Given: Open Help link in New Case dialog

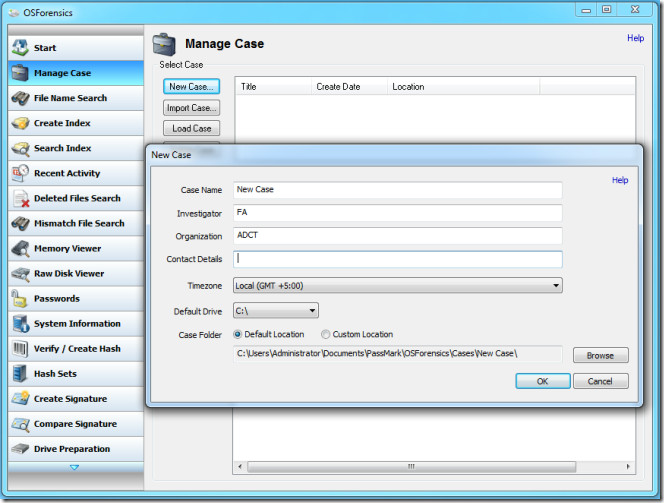Looking at the screenshot, I should click(620, 180).
